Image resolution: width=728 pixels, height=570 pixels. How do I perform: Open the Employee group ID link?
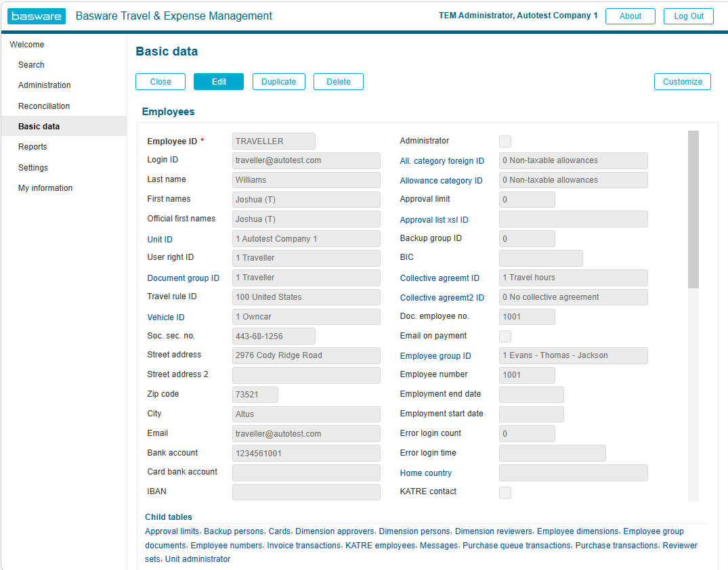pyautogui.click(x=435, y=356)
